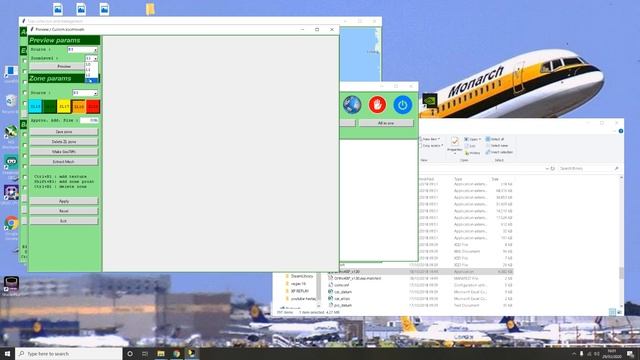Select the red ZL19 color swatch

click(93, 107)
